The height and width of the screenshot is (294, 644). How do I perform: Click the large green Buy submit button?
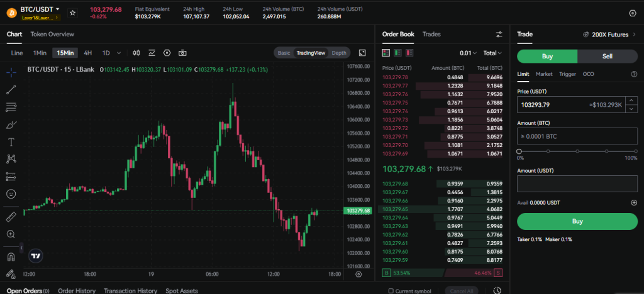[577, 221]
